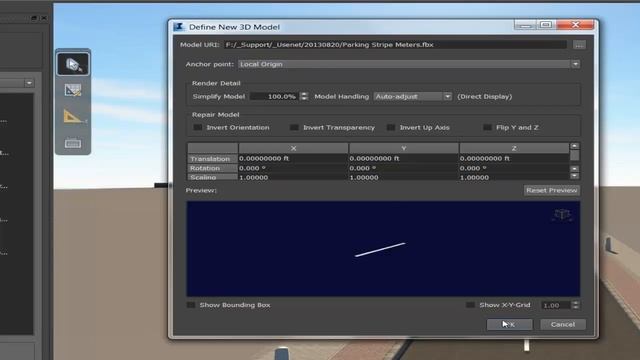Click the Z column header

514,148
